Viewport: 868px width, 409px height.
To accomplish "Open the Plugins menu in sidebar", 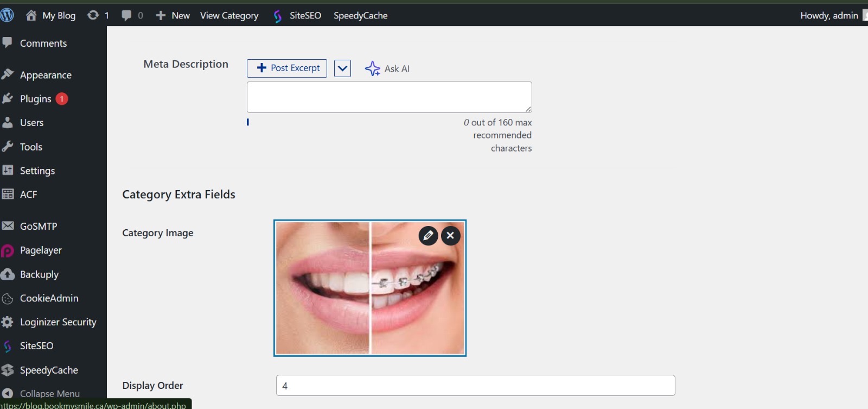I will coord(35,99).
